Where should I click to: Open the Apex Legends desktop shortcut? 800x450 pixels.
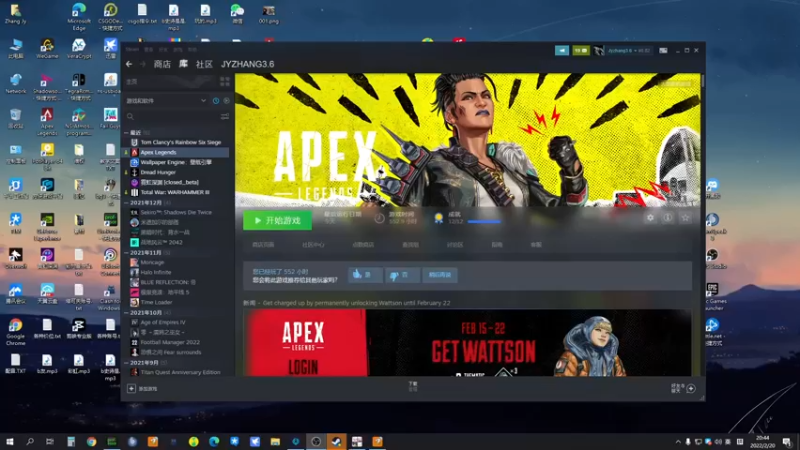pyautogui.click(x=47, y=122)
